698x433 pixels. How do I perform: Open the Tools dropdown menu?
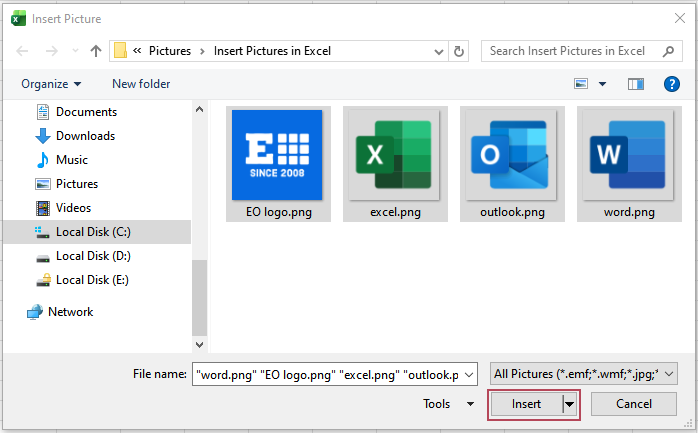[448, 404]
